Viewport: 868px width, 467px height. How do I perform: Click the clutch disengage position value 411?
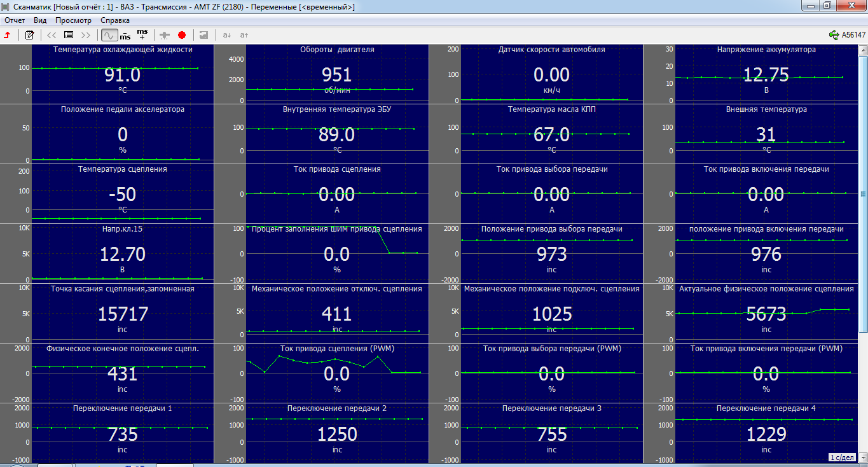[337, 314]
